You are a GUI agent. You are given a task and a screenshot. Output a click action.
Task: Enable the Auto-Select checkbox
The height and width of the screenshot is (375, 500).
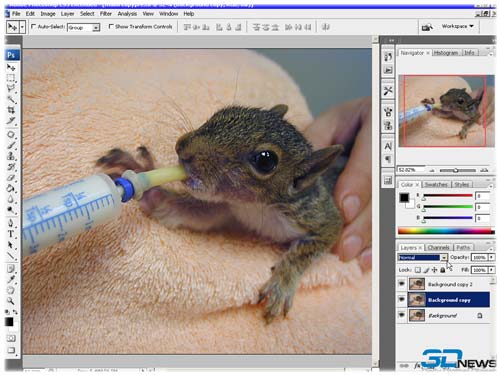point(33,26)
